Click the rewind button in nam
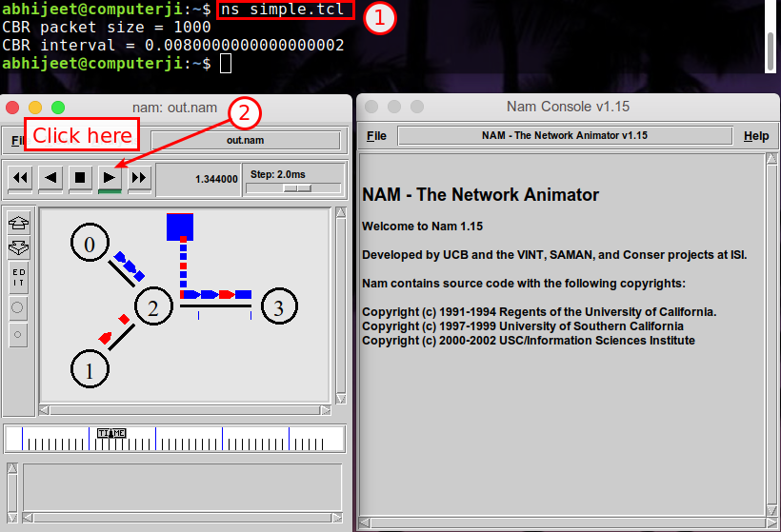The width and height of the screenshot is (781, 532). 21,177
